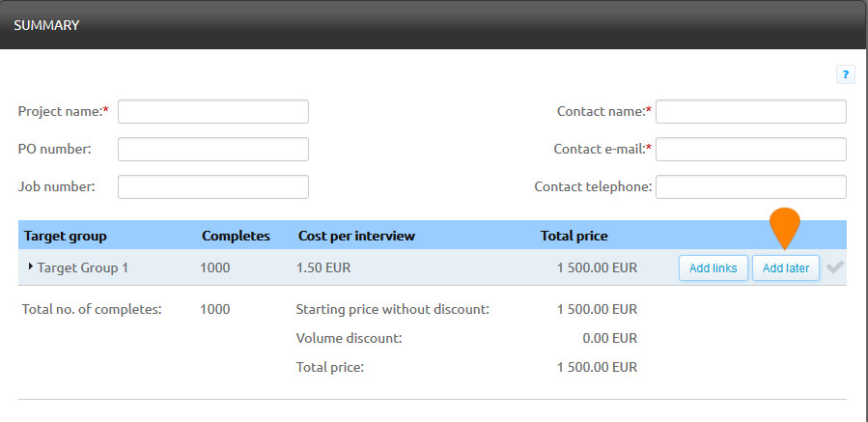Expand the Target Group 1 row arrow
The image size is (868, 422).
[30, 267]
